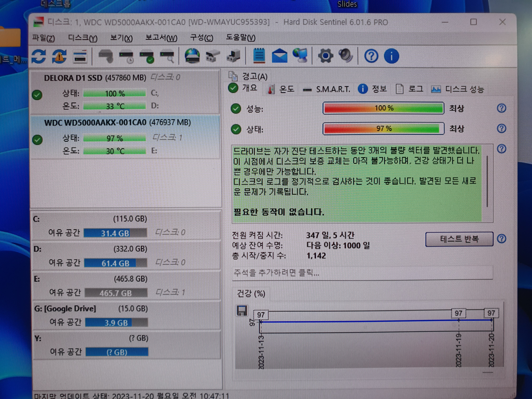
Task: Click the plain hard disk toolbar icon
Action: click(106, 56)
